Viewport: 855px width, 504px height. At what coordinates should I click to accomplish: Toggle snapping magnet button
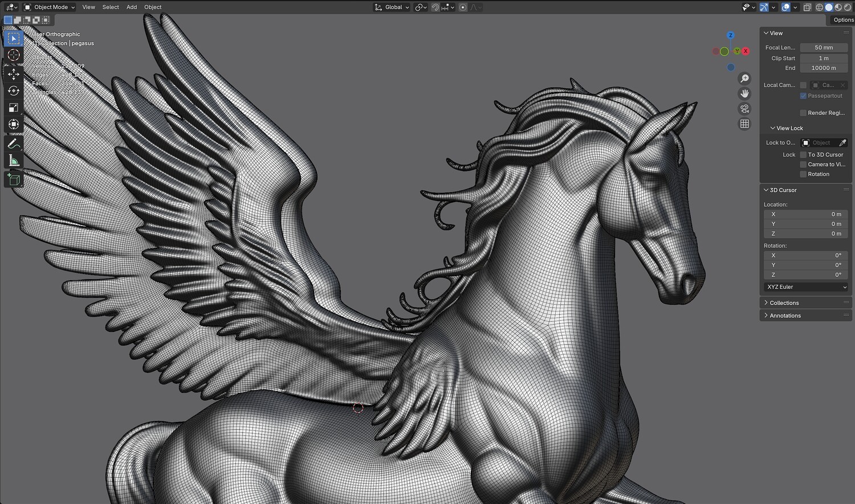click(x=435, y=7)
